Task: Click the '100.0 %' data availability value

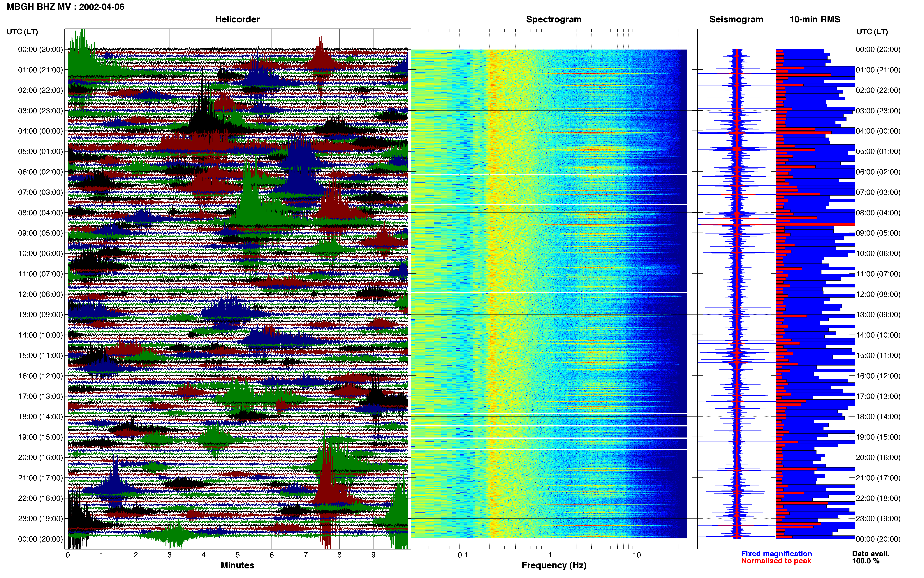Action: pyautogui.click(x=865, y=561)
